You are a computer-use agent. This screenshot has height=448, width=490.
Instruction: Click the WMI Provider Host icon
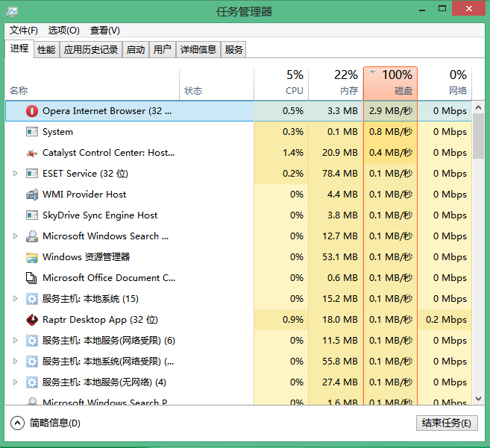[32, 195]
